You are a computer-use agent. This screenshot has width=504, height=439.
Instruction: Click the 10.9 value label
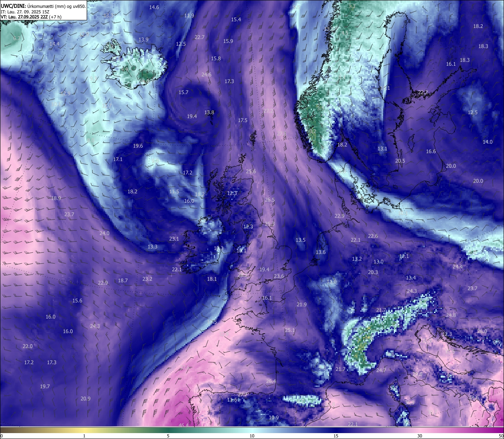[x=274, y=418]
